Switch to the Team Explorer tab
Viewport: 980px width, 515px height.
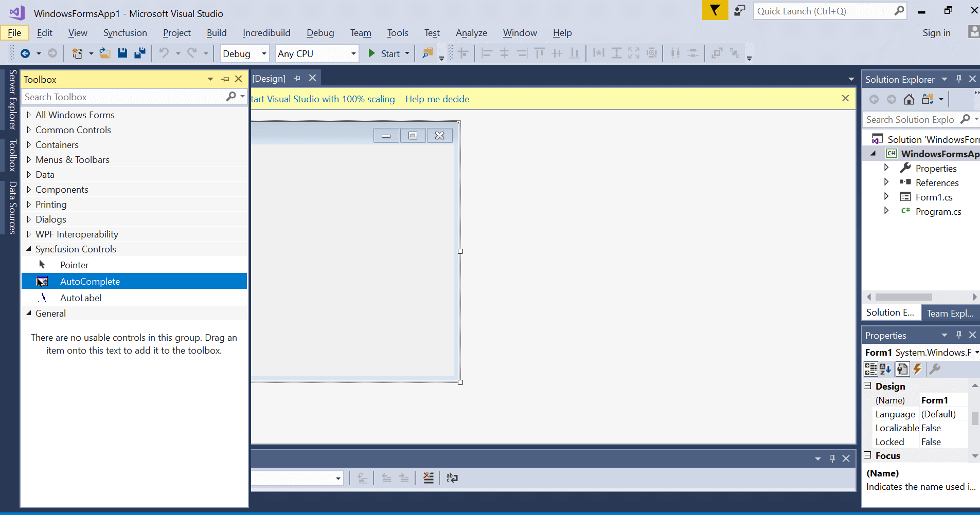click(x=950, y=313)
